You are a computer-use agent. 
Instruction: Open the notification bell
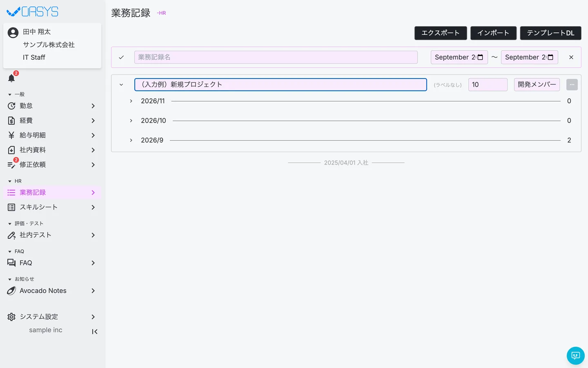(11, 78)
